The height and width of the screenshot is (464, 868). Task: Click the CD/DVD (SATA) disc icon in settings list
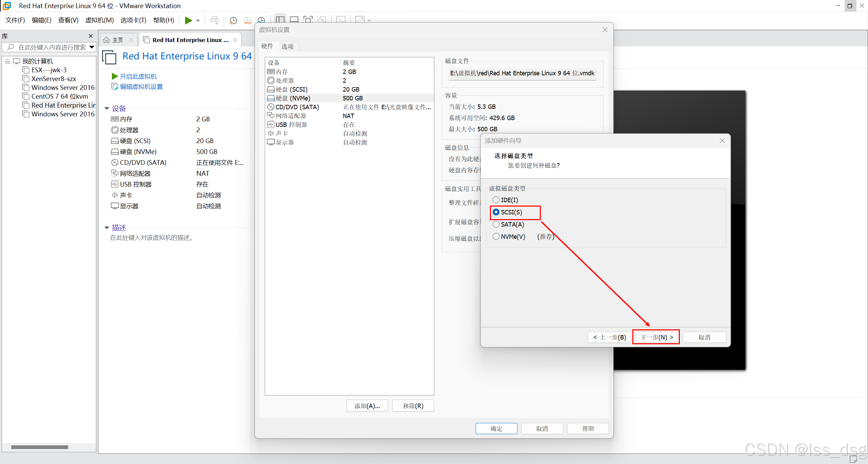coord(271,107)
